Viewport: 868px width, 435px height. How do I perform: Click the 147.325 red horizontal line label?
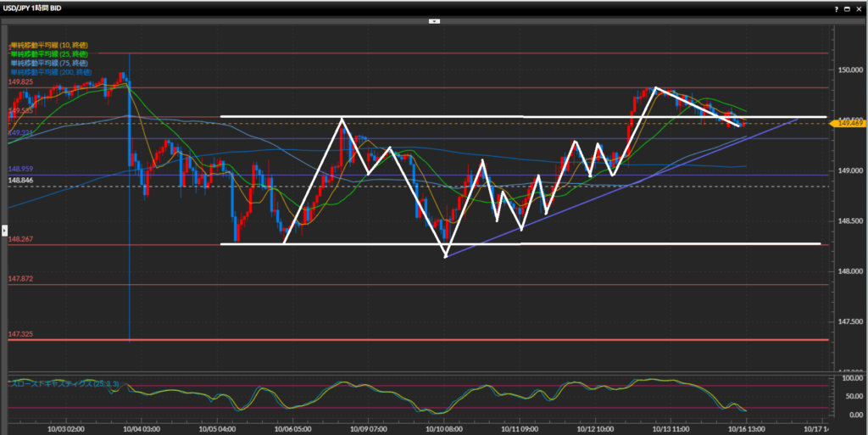[20, 335]
